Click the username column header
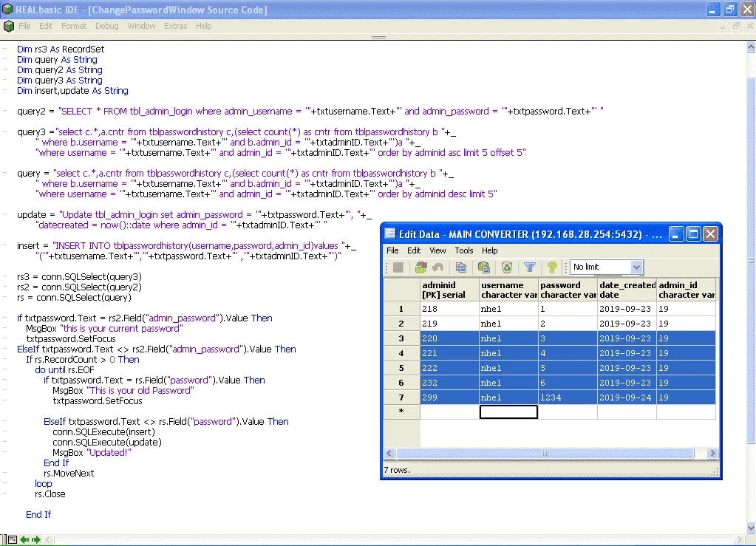756x546 pixels. click(x=508, y=290)
